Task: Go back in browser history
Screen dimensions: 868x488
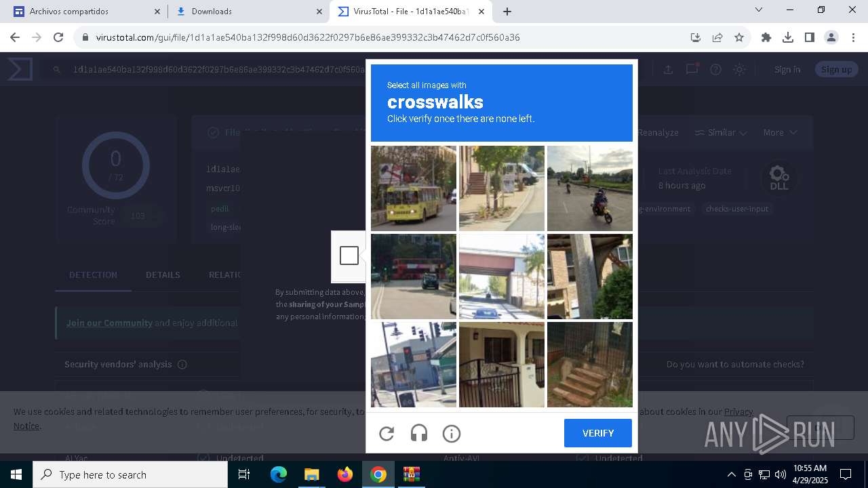Action: tap(15, 37)
